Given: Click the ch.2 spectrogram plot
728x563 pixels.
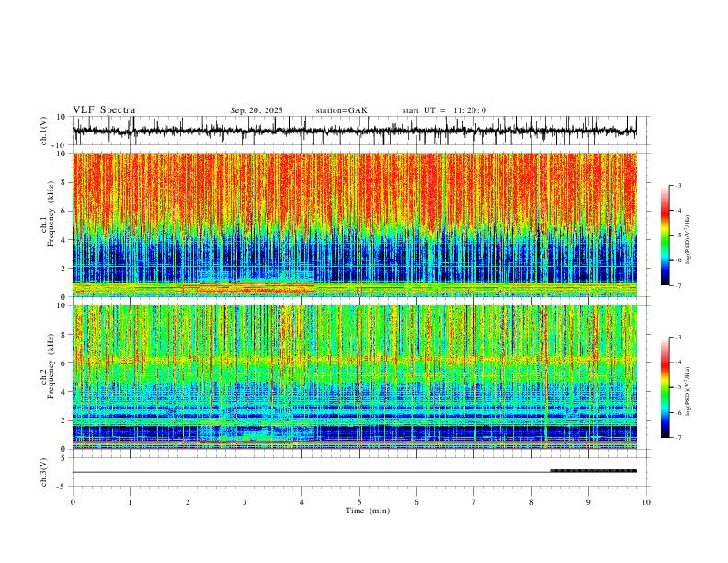Looking at the screenshot, I should click(355, 377).
